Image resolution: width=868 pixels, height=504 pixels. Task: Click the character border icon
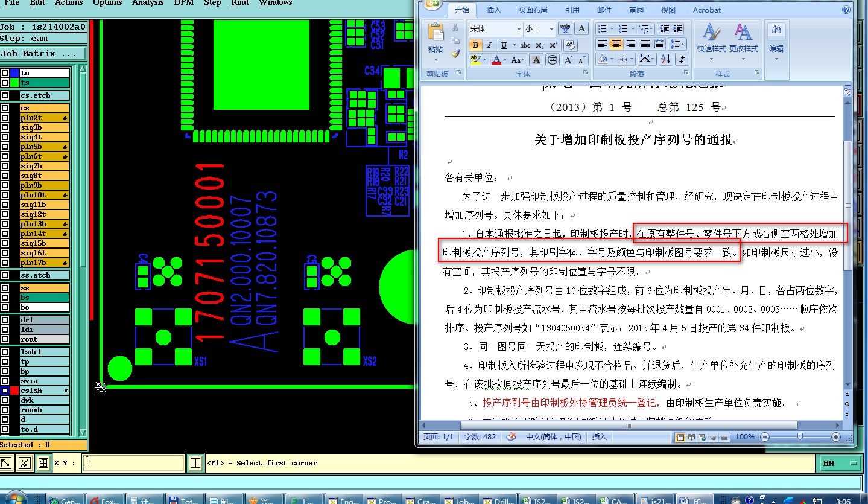click(x=581, y=28)
